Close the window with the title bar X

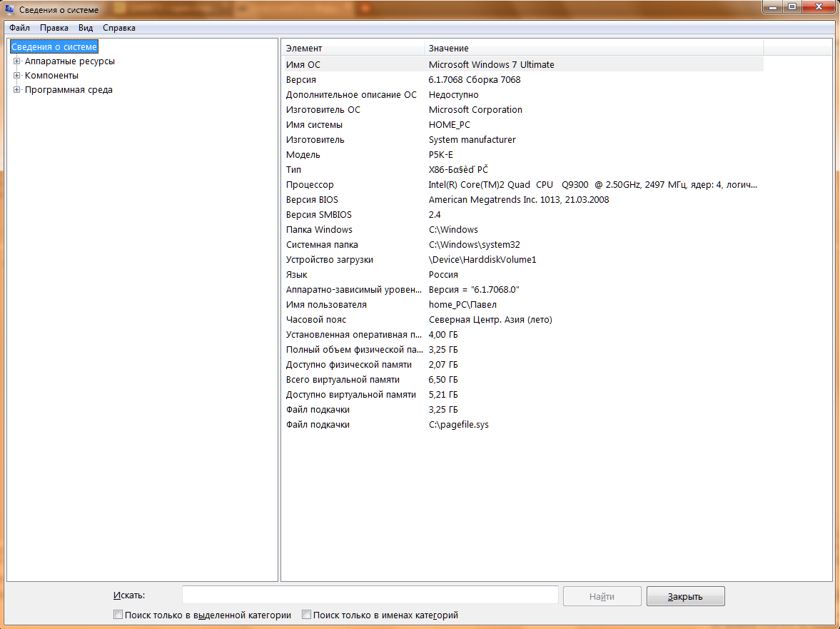coord(819,7)
